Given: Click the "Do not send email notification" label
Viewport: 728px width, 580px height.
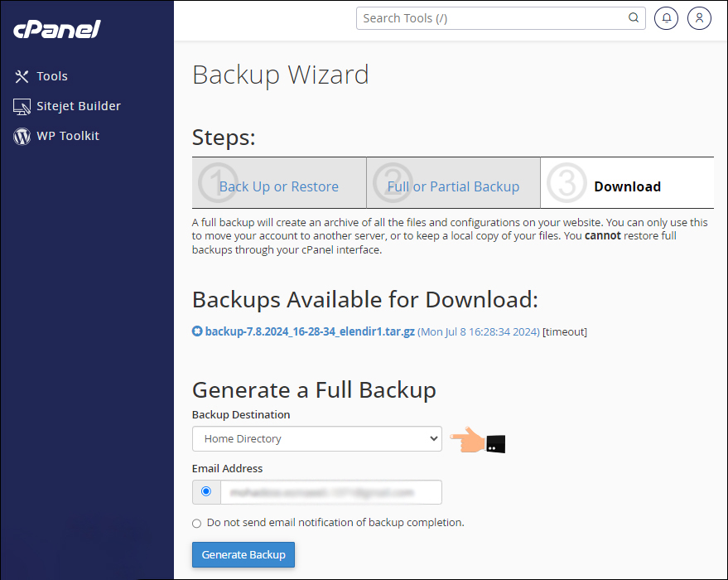Looking at the screenshot, I should pos(335,523).
